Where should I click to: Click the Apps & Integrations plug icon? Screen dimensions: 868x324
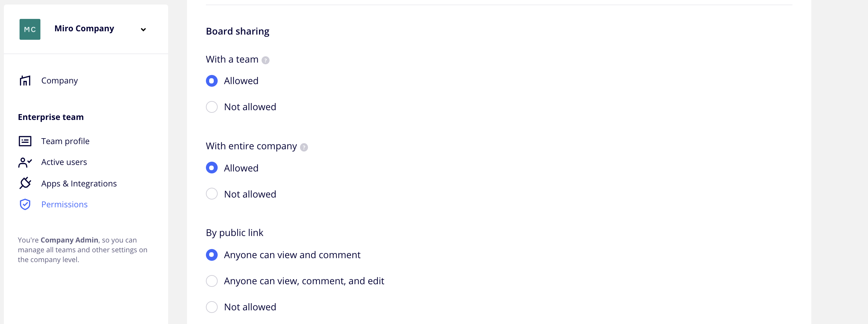[25, 184]
